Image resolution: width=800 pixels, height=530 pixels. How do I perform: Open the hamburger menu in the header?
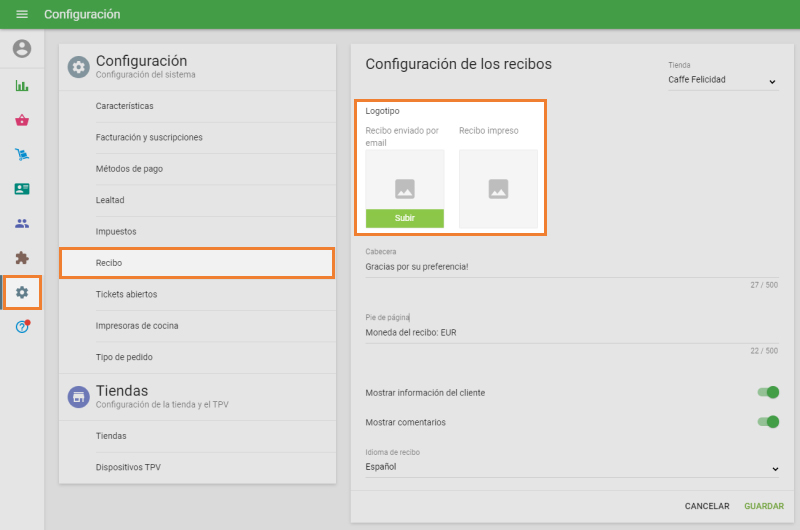click(22, 14)
